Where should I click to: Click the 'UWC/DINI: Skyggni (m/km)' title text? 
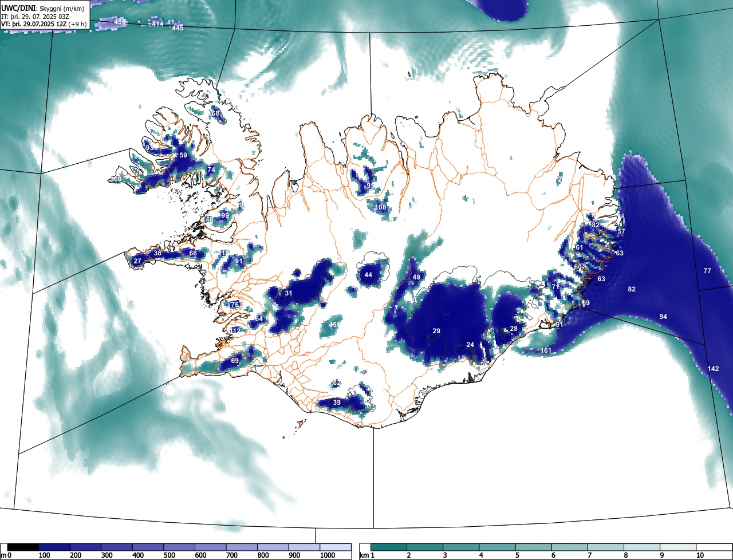click(x=43, y=9)
